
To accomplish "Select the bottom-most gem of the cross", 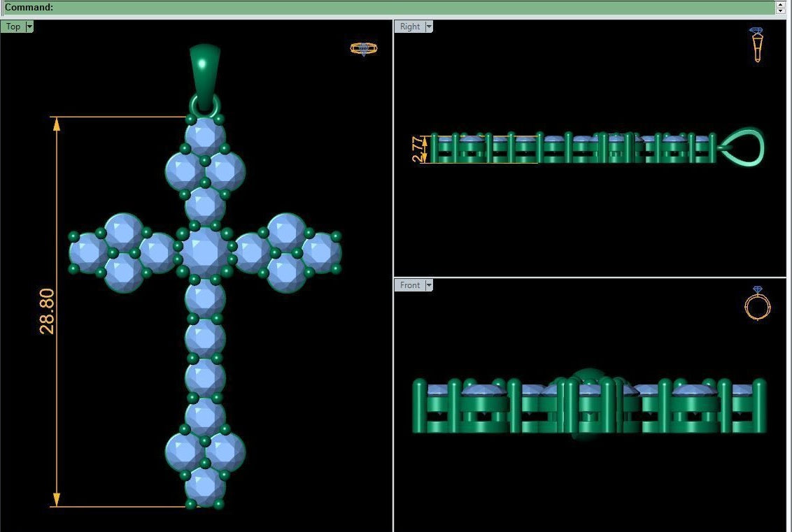I will [205, 485].
